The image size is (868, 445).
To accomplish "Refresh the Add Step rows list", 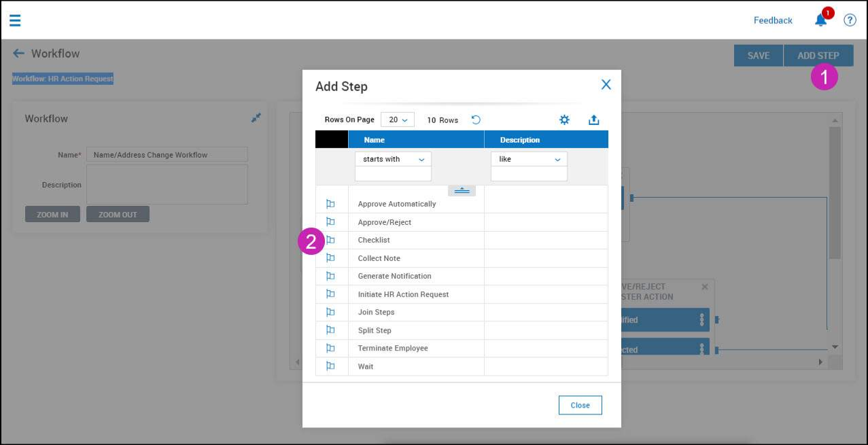I will (476, 120).
